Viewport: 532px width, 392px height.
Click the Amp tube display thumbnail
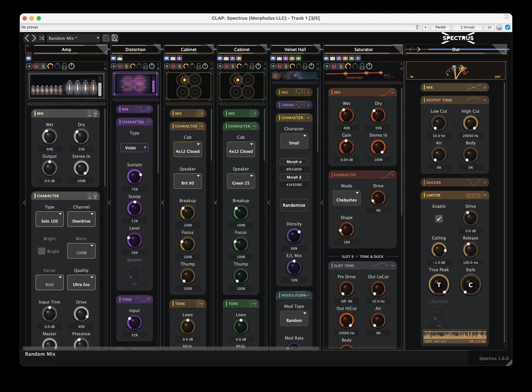click(67, 86)
